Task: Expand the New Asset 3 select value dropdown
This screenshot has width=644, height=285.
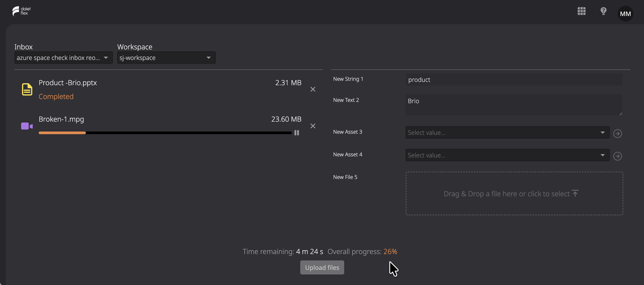Action: (x=508, y=132)
